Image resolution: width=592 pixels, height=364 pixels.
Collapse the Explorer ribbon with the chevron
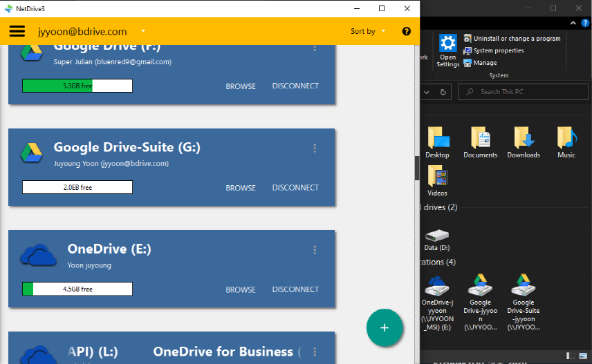[x=573, y=23]
